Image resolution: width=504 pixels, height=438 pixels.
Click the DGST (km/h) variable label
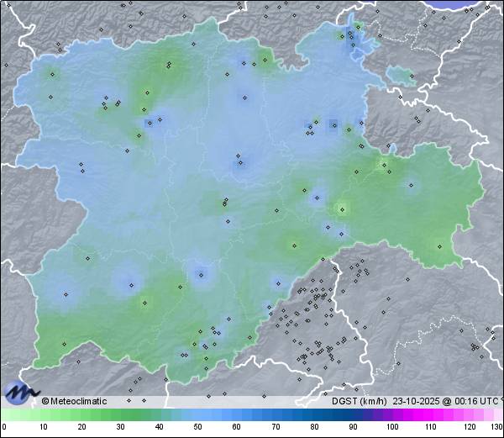tap(359, 401)
